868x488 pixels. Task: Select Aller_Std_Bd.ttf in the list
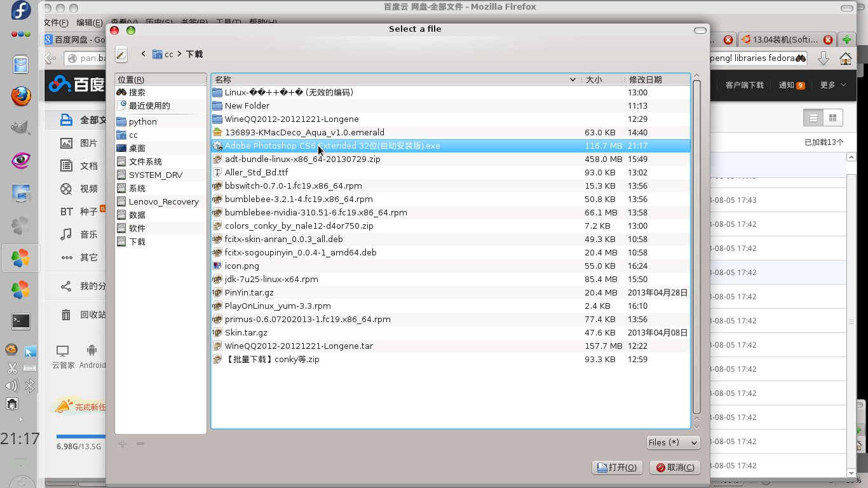tap(450, 172)
